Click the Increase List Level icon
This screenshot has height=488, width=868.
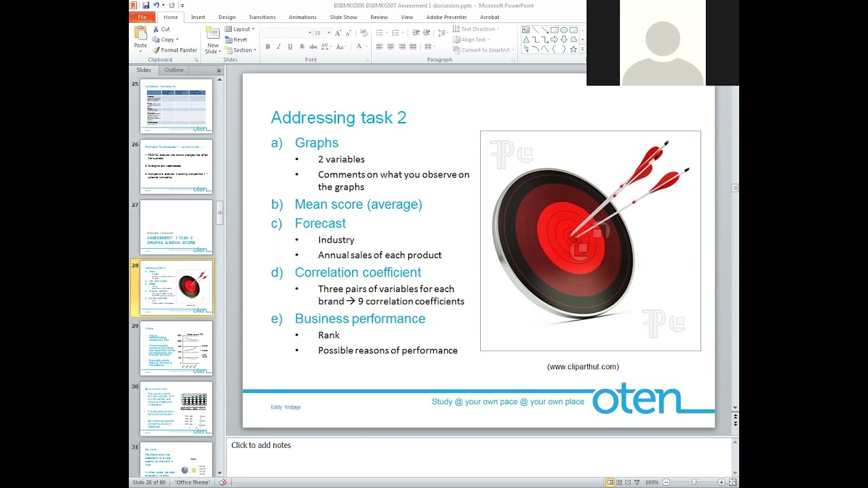click(427, 33)
